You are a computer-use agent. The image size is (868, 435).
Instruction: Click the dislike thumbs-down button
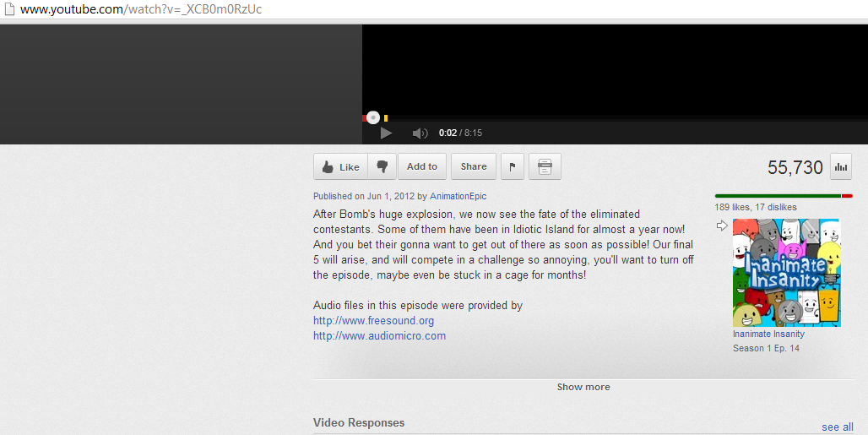pos(382,166)
